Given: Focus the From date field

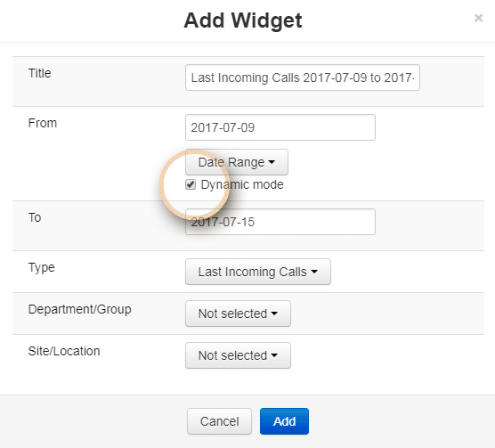Looking at the screenshot, I should pos(280,127).
